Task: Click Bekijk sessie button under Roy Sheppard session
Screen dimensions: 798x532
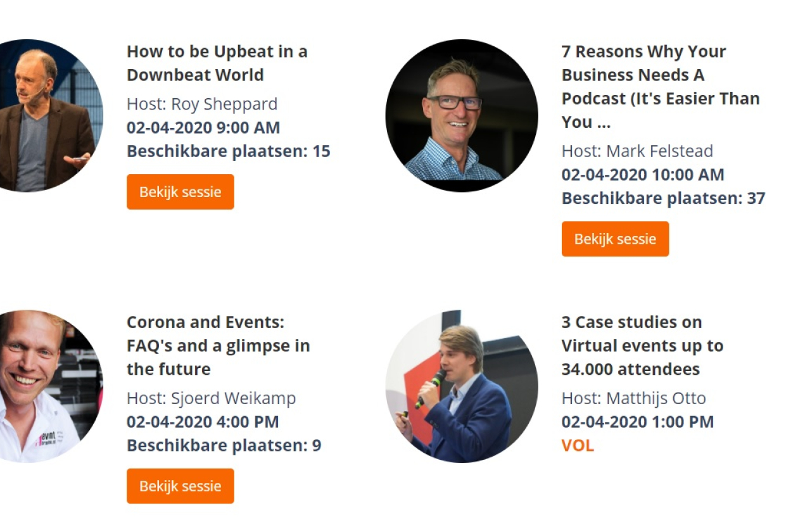Action: point(180,192)
